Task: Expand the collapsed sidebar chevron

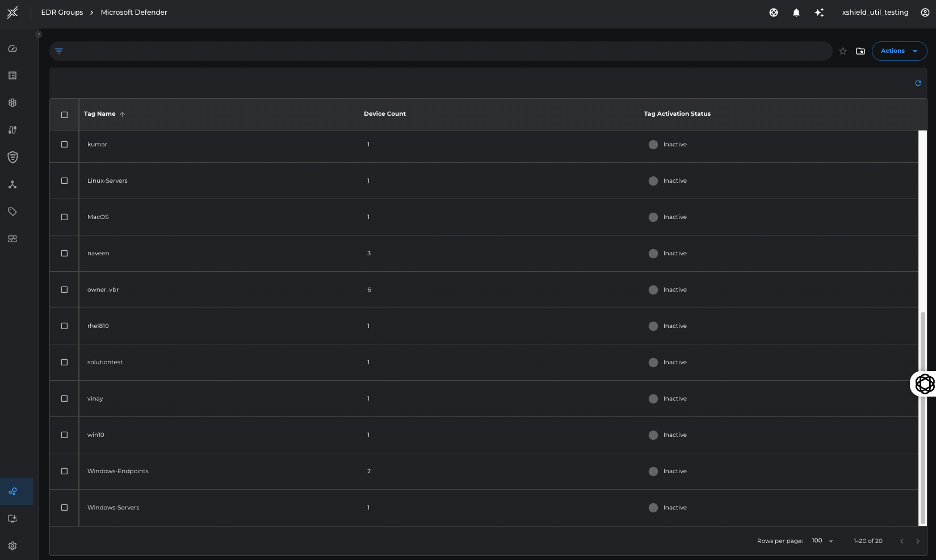Action: 39,35
